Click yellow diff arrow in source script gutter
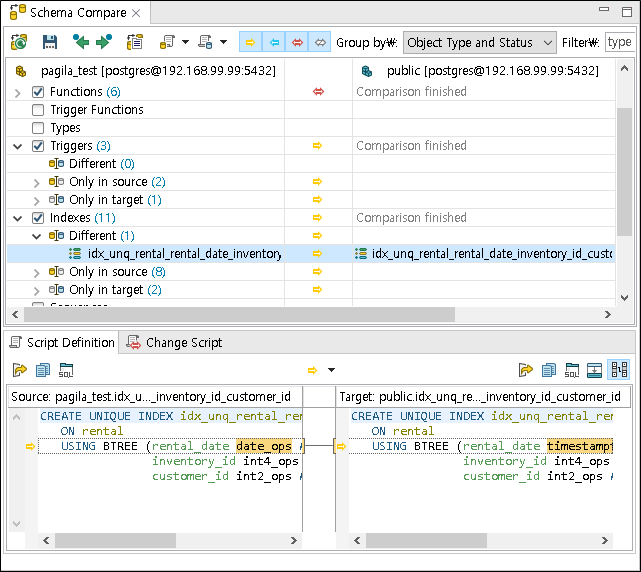Image resolution: width=641 pixels, height=572 pixels. tap(30, 446)
